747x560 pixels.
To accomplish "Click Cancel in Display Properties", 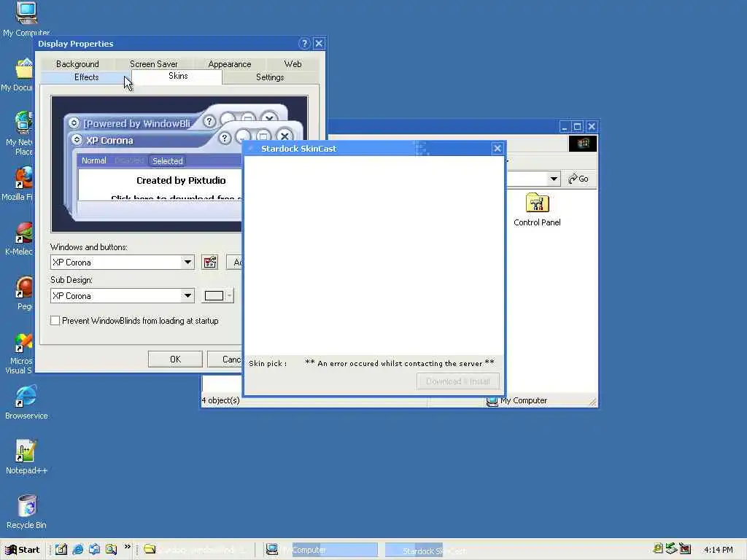I will [225, 359].
